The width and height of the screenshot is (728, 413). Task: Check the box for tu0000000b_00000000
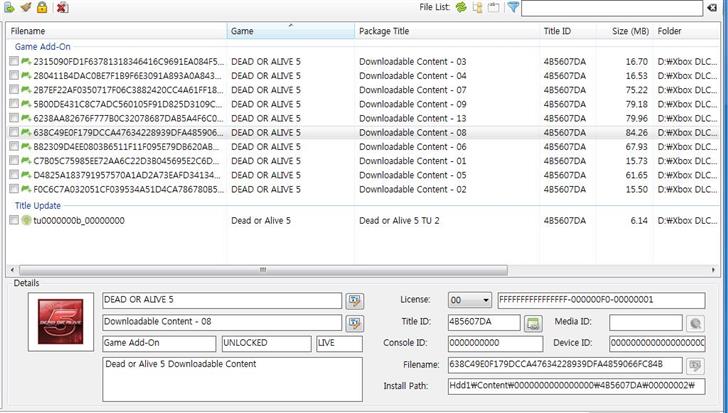click(x=14, y=220)
